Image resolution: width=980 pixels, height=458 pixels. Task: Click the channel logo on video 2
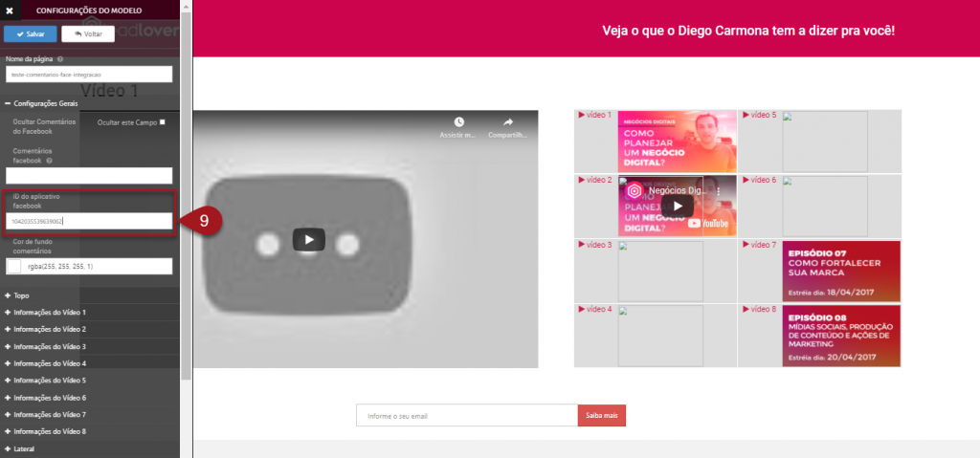(634, 189)
